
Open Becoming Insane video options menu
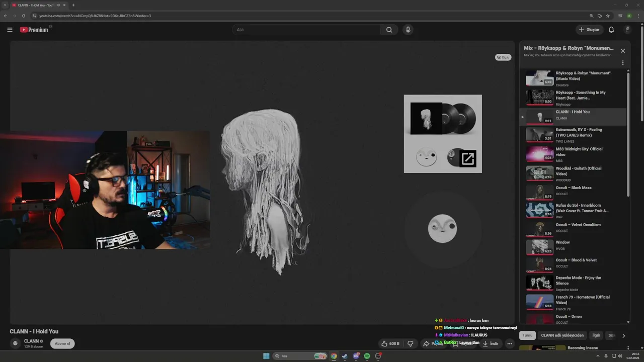pos(628,348)
